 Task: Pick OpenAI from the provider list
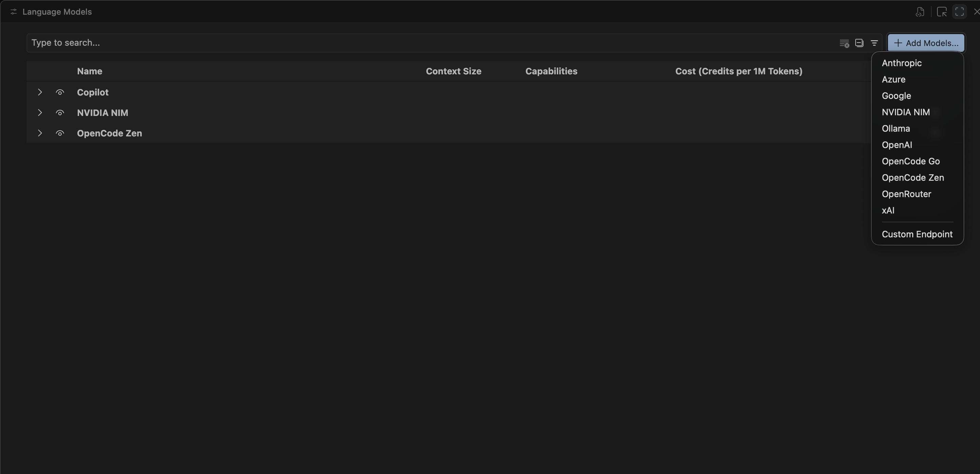pos(917,145)
